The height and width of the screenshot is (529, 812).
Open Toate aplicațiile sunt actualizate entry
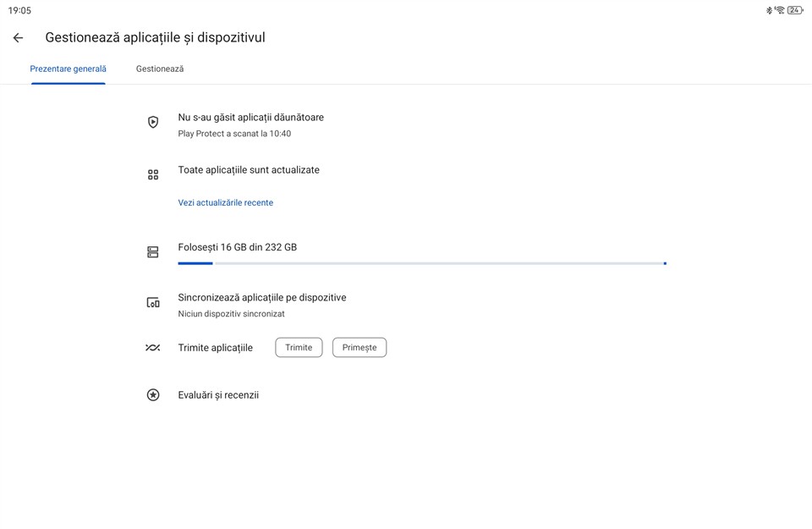click(249, 170)
